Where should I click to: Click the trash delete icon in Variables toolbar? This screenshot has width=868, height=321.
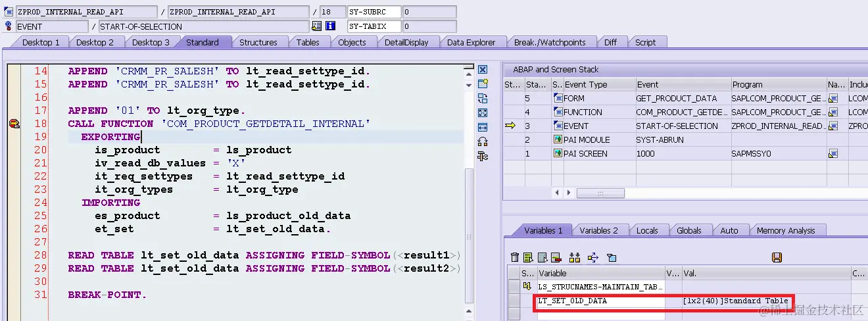pos(515,257)
